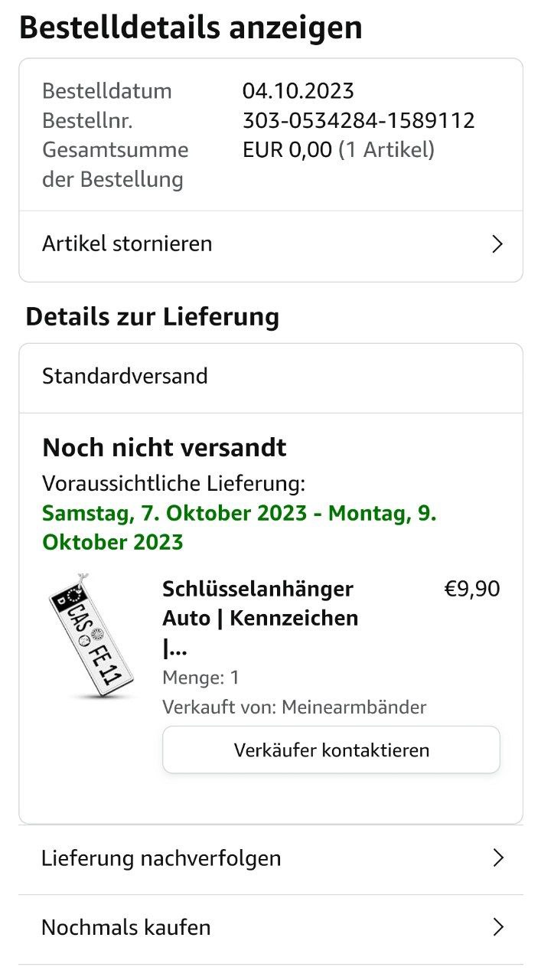Choose Lieferung nachverfolgen to track delivery
Image resolution: width=541 pixels, height=980 pixels.
pyautogui.click(x=161, y=858)
